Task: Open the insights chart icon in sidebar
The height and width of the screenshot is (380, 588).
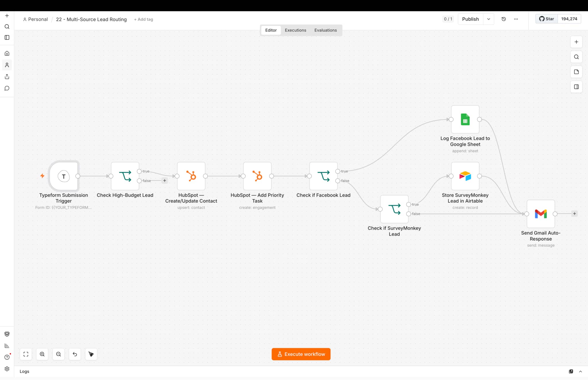Action: click(x=7, y=346)
